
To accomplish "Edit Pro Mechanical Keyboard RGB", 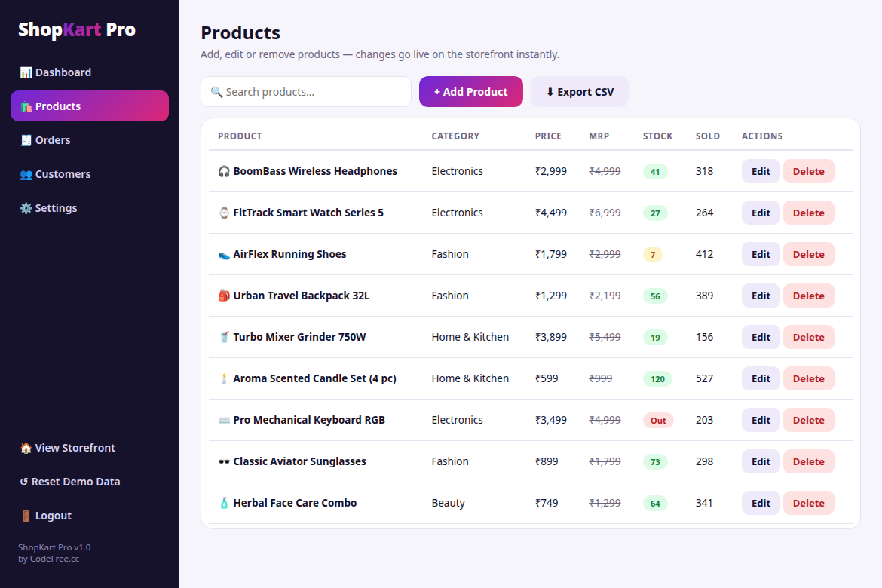I will point(761,421).
